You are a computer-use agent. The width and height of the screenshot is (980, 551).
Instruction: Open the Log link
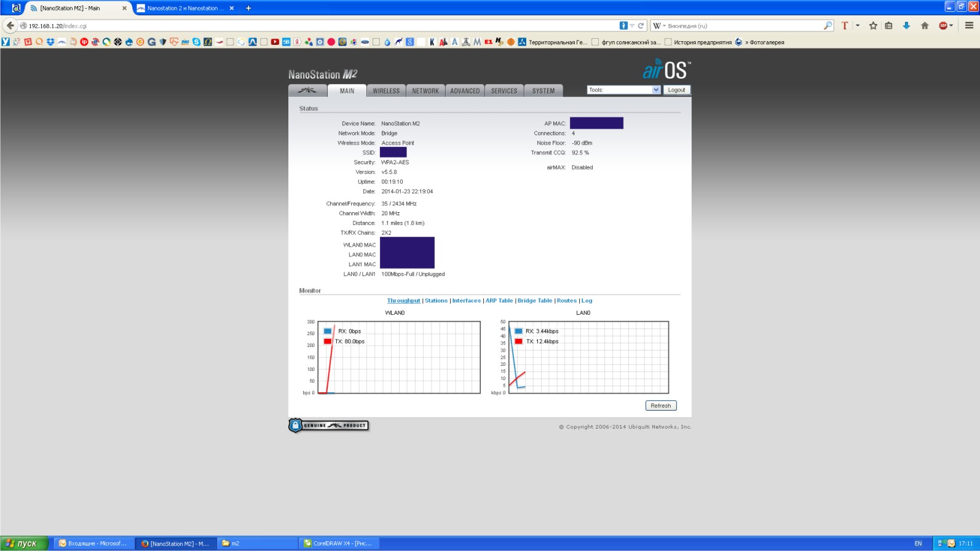click(x=587, y=301)
